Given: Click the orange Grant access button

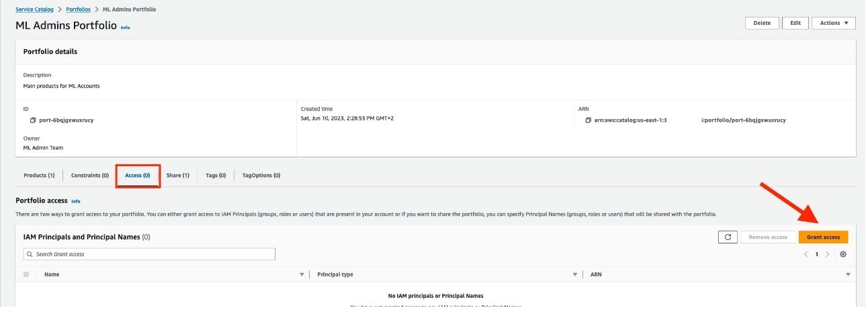Looking at the screenshot, I should coord(823,237).
